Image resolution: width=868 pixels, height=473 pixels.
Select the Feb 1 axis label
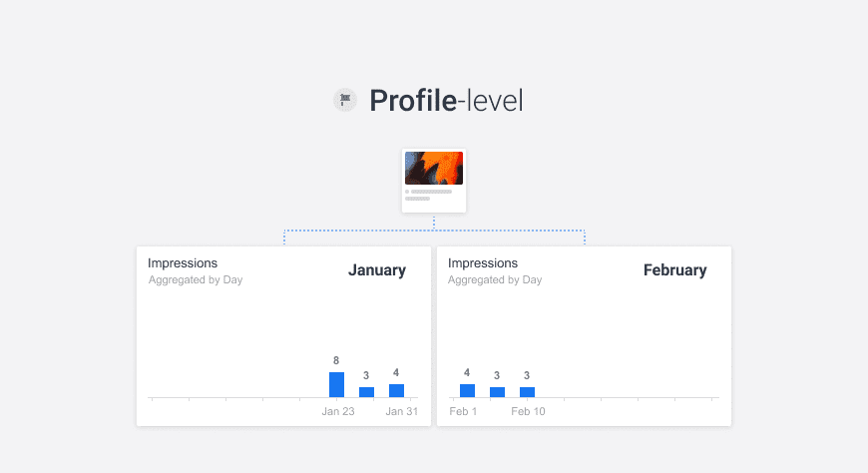463,411
